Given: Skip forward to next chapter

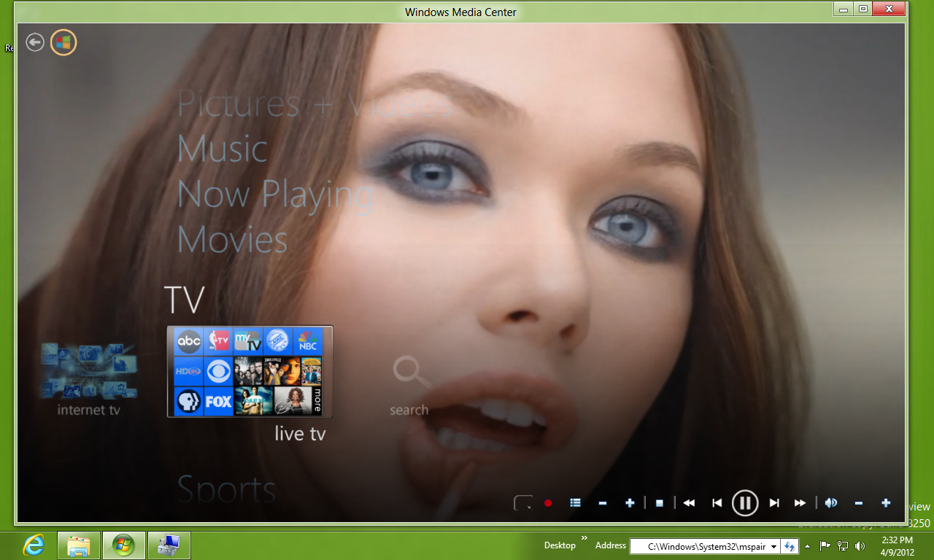Looking at the screenshot, I should pos(774,503).
